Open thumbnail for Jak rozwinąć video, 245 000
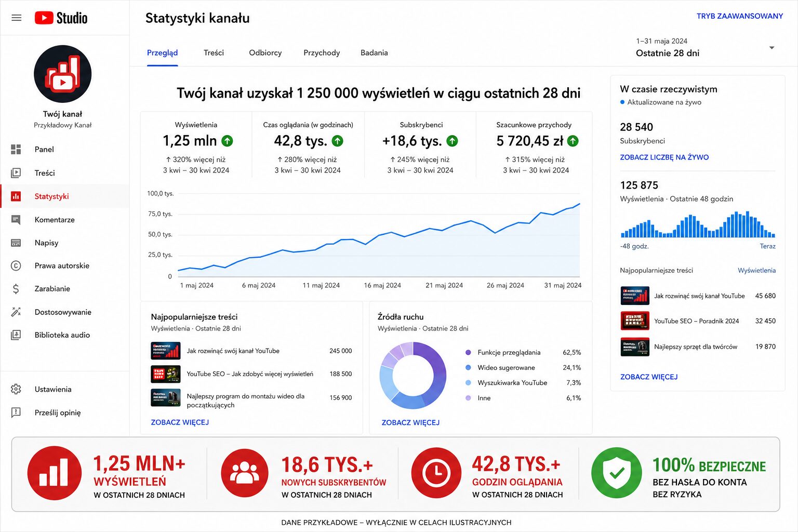Screen dimensions: 798x532 pyautogui.click(x=166, y=351)
